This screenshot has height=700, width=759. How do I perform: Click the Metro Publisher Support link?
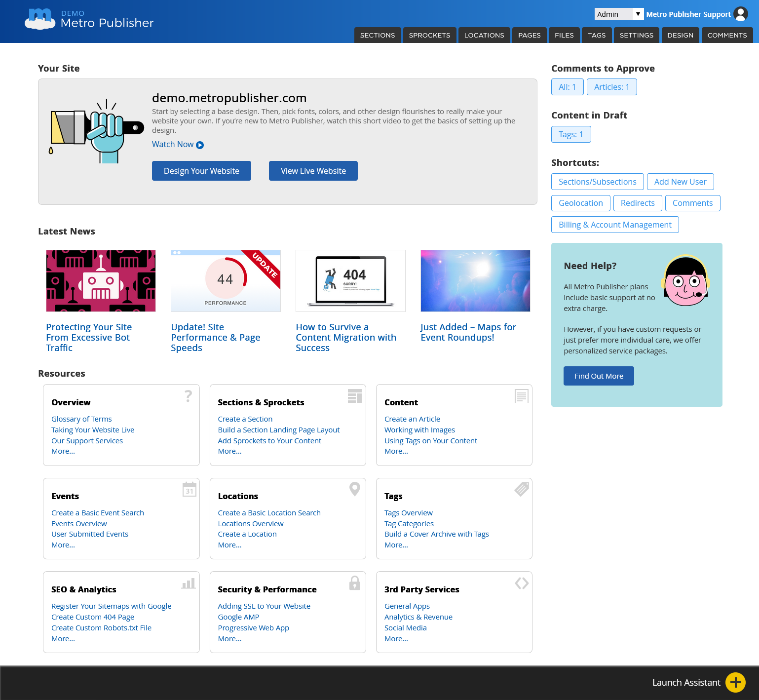(688, 14)
